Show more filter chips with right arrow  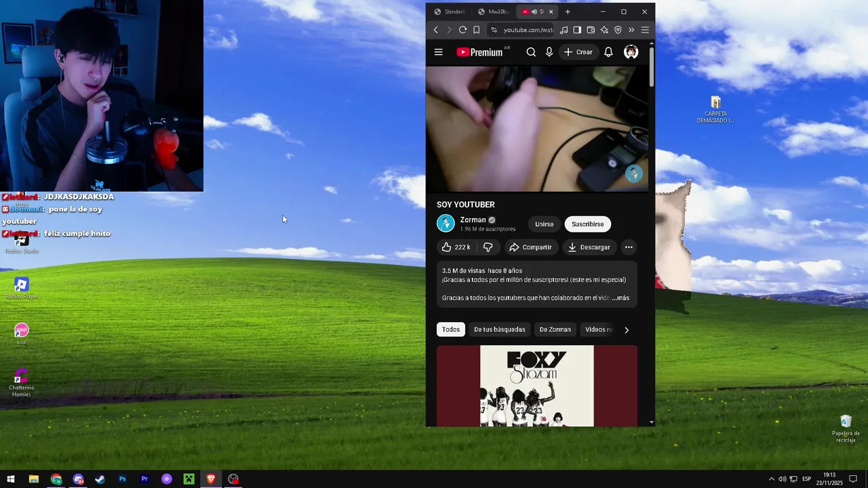(626, 330)
